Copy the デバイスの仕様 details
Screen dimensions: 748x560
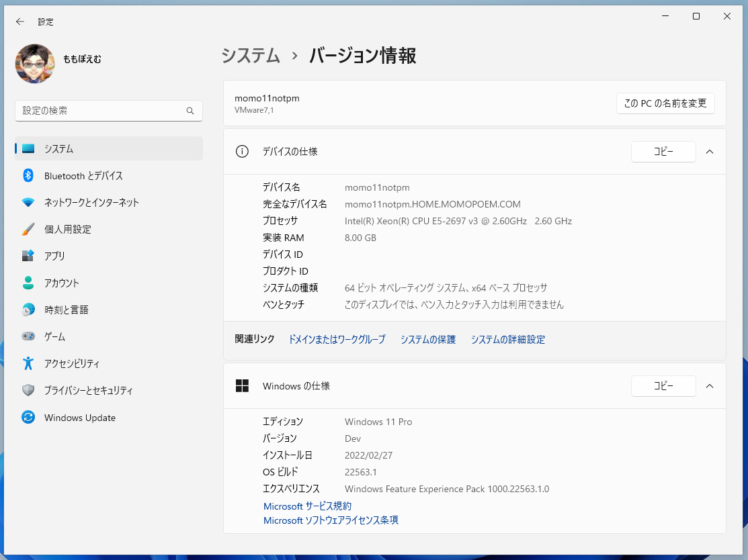(x=663, y=152)
